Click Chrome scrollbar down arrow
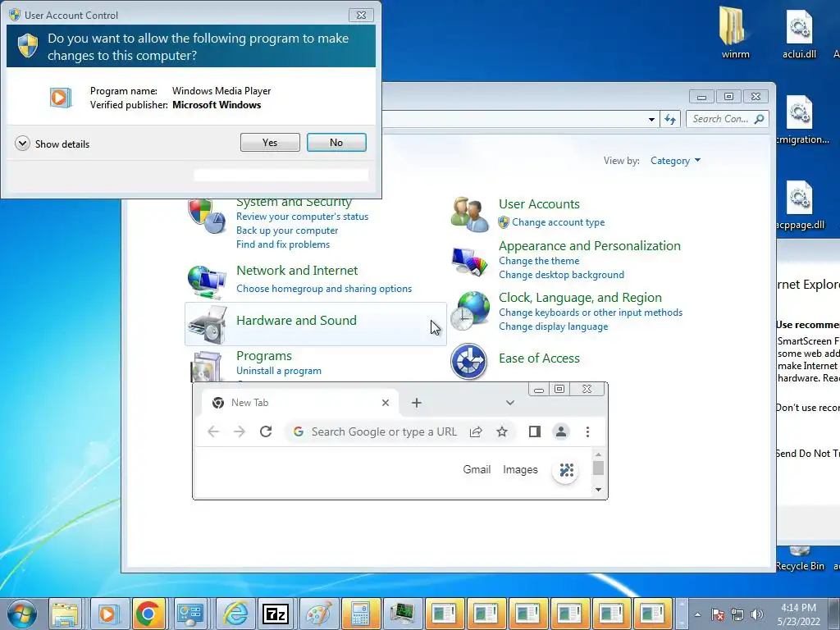840x630 pixels. [x=598, y=490]
